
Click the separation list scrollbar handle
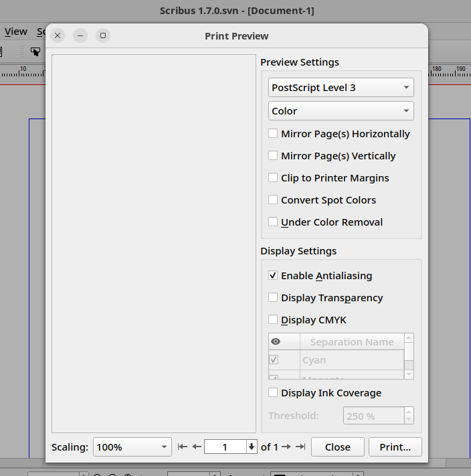[409, 351]
